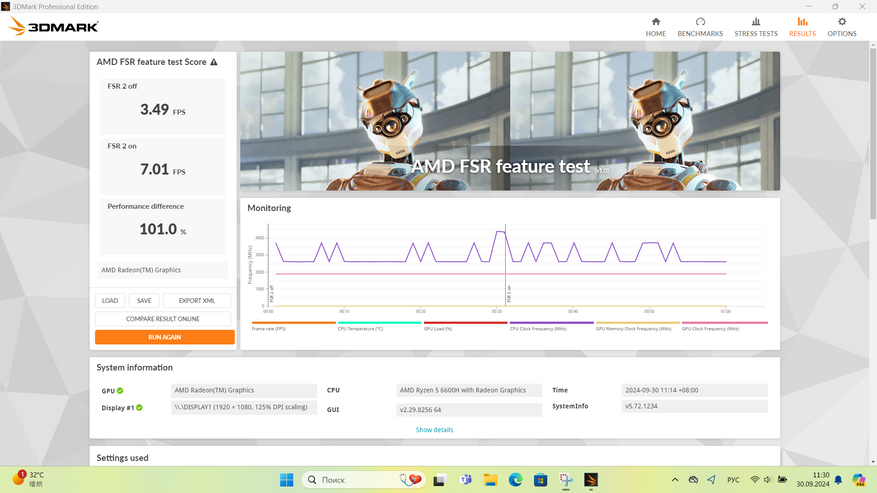Click the orange Run Again button

[x=164, y=337]
